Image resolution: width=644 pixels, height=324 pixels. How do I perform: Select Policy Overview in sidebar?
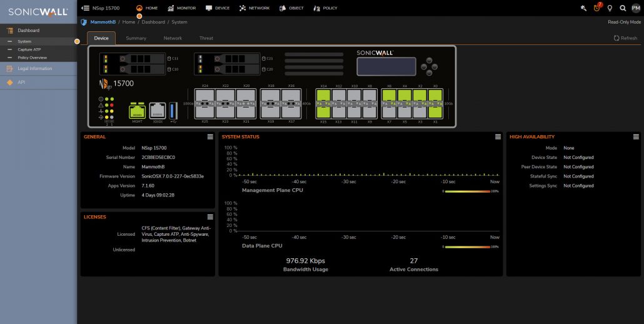pos(38,58)
